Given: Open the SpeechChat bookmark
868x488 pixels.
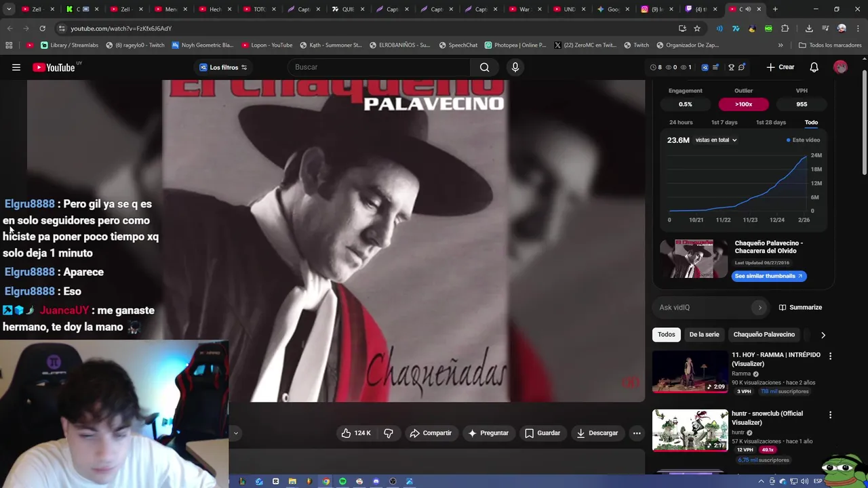Looking at the screenshot, I should point(458,45).
